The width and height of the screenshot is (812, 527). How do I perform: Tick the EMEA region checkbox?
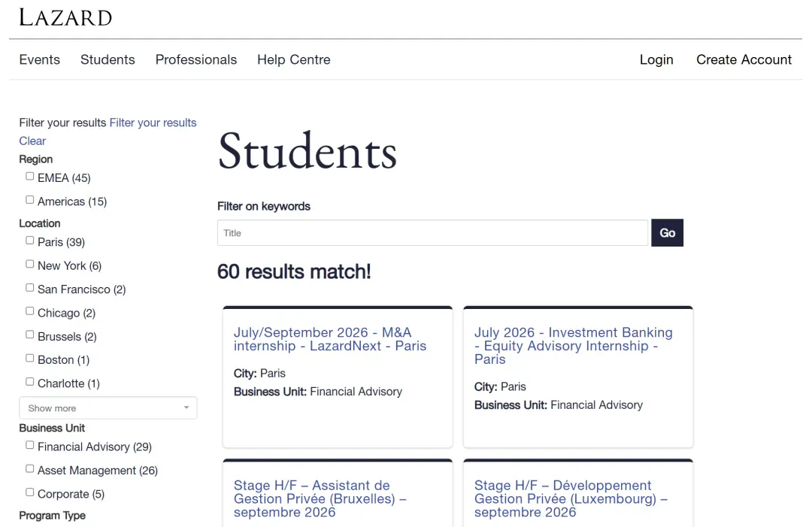(30, 177)
